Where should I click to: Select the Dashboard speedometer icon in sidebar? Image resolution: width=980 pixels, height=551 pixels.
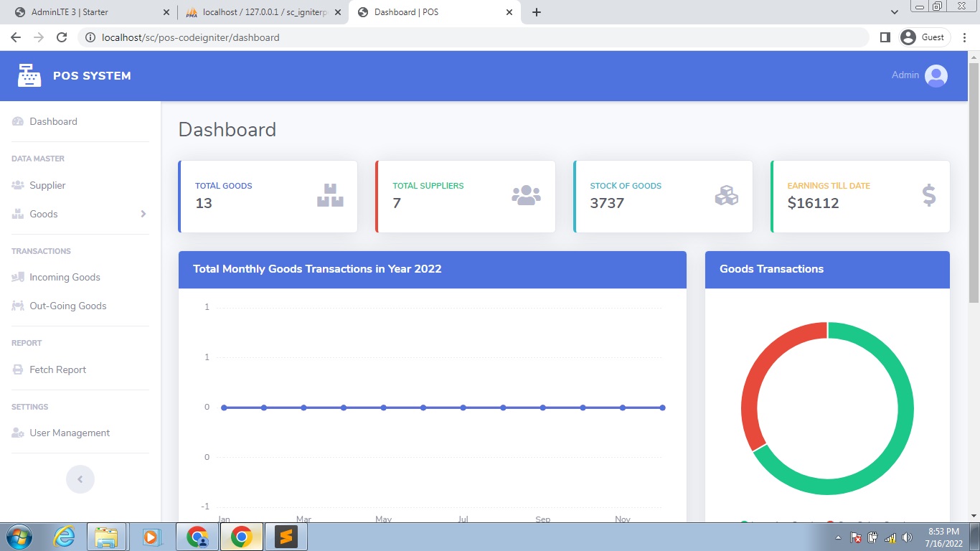(x=17, y=121)
